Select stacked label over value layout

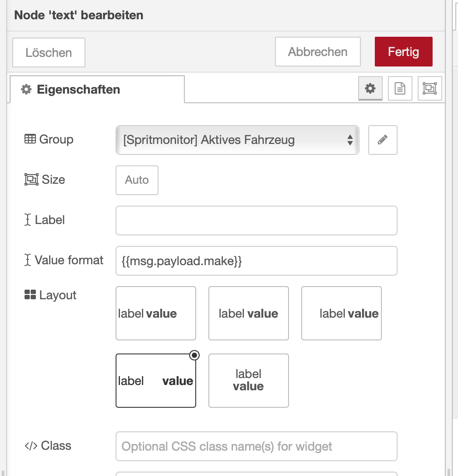(248, 381)
